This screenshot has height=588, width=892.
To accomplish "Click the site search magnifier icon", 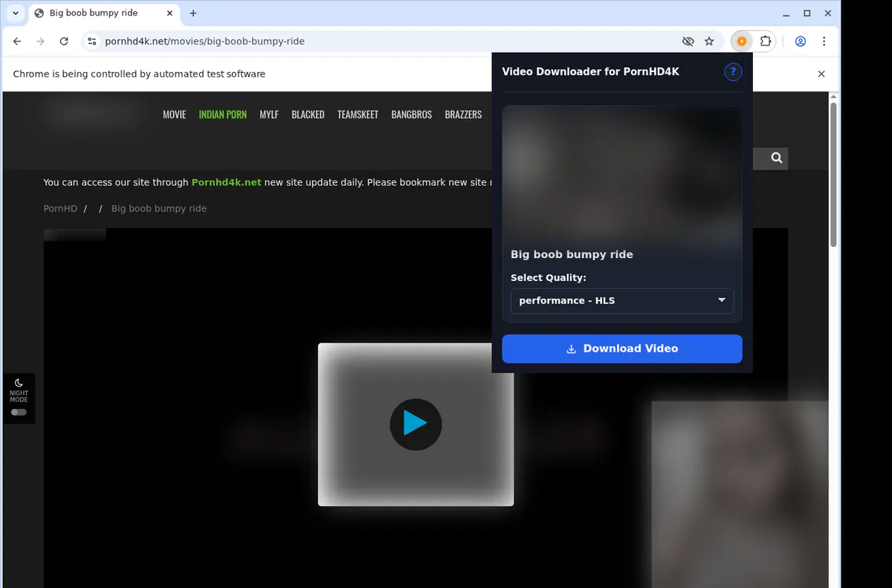I will 777,158.
